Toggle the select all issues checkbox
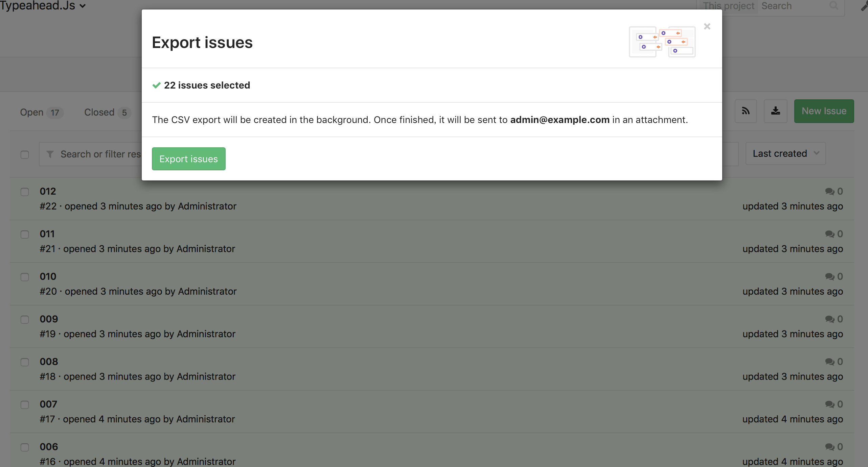The width and height of the screenshot is (868, 467). (24, 153)
